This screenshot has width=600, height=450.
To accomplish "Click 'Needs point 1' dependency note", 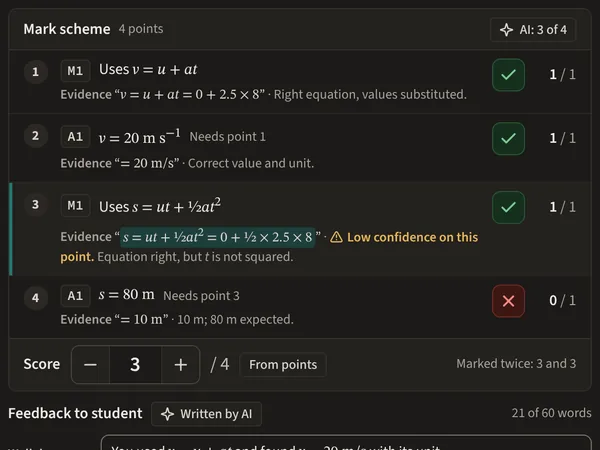I will (227, 137).
